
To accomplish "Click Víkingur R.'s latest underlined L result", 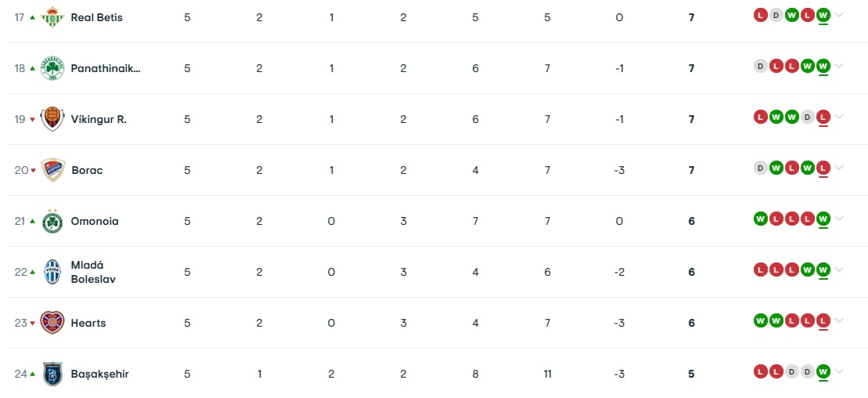I will [823, 117].
